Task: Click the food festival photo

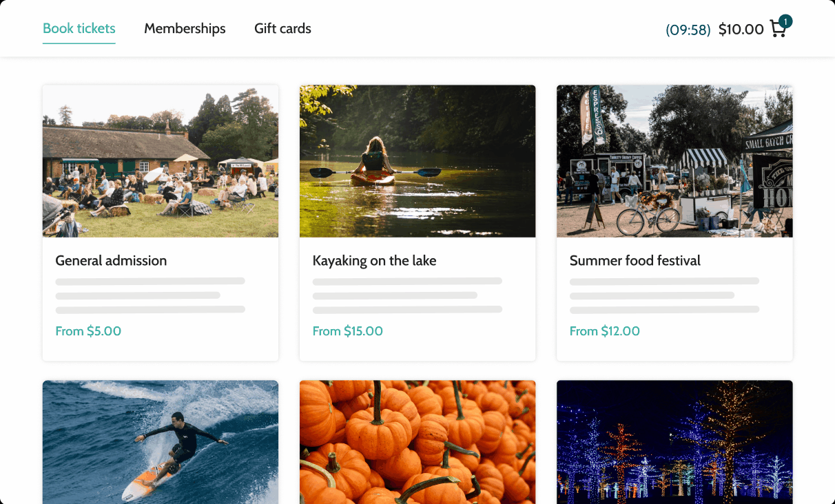Action: [x=674, y=160]
